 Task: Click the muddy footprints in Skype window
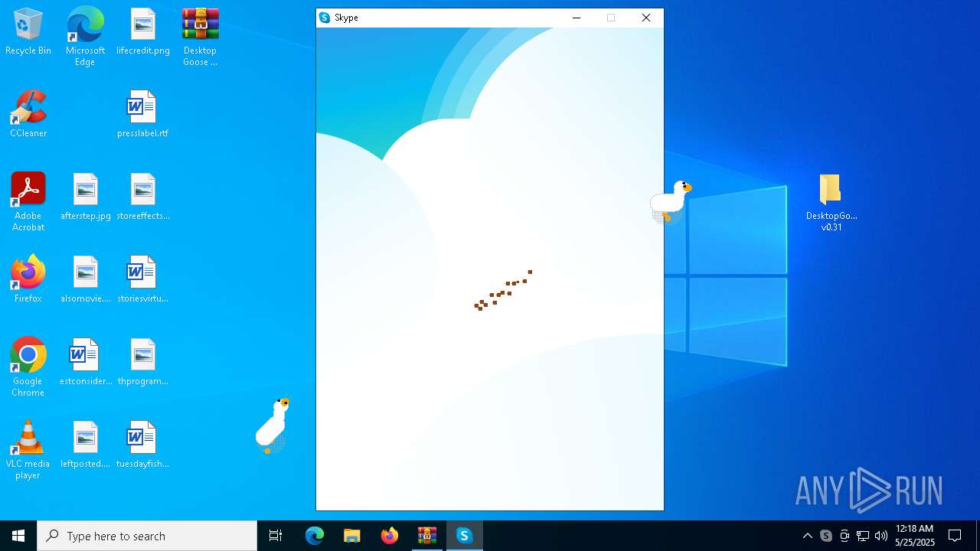(503, 291)
